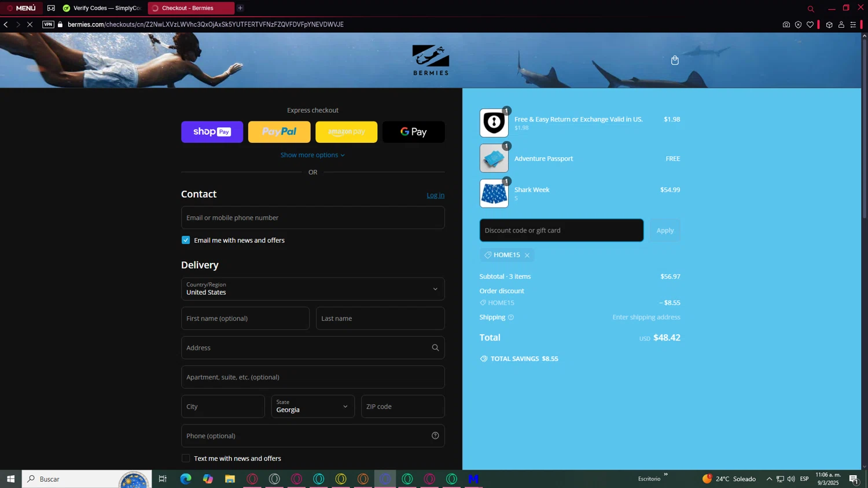Click the Last name field
The width and height of the screenshot is (868, 488).
380,319
